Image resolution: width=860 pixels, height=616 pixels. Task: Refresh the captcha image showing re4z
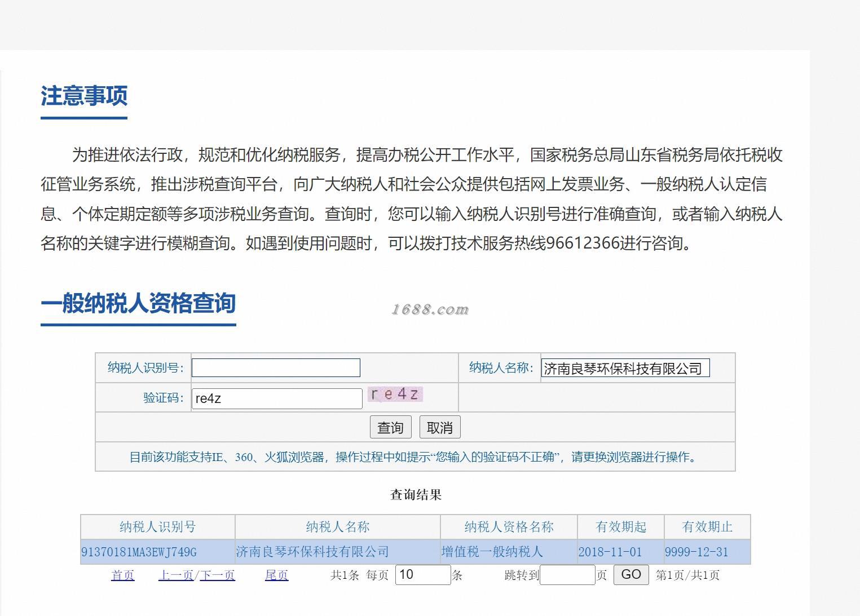click(395, 394)
